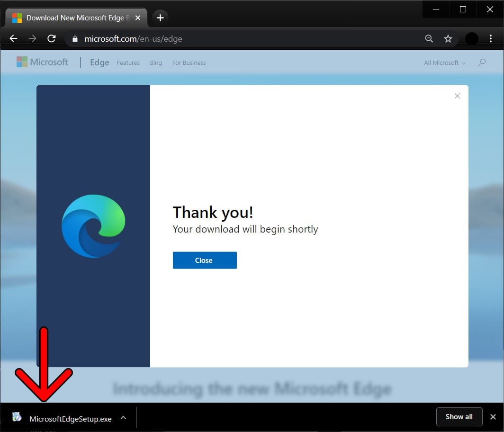Open the Chrome three-dot menu
This screenshot has height=432, width=504.
click(490, 39)
